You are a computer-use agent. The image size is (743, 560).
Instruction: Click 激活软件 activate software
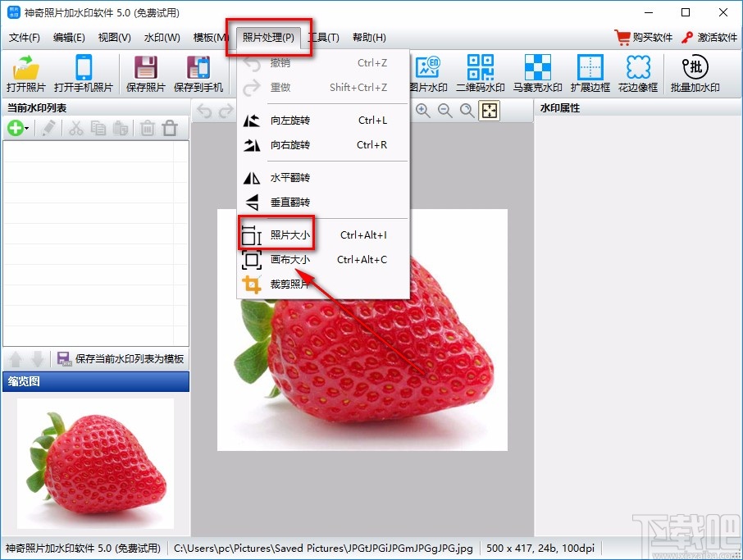click(x=709, y=38)
